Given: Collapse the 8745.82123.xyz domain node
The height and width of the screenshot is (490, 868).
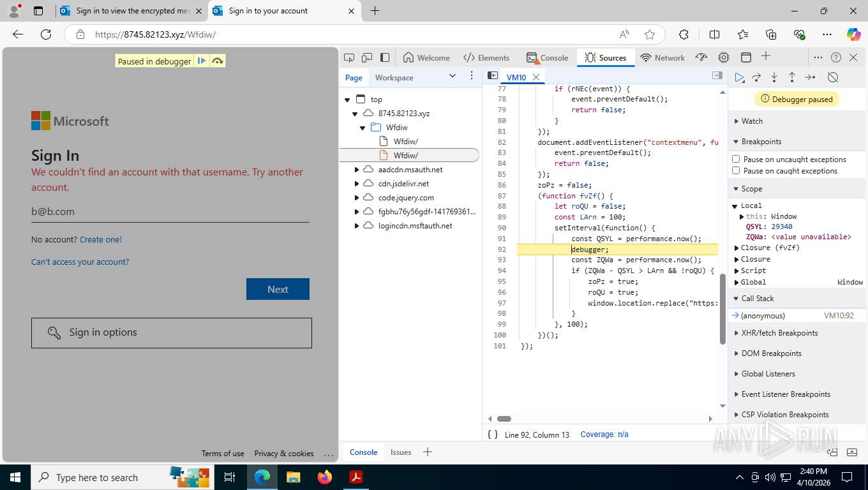Looking at the screenshot, I should [355, 114].
